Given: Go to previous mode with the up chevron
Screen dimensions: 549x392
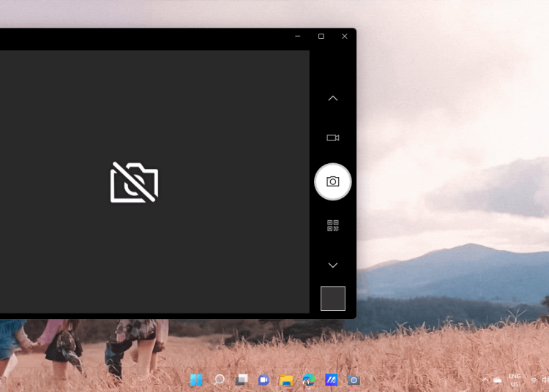Looking at the screenshot, I should (332, 98).
